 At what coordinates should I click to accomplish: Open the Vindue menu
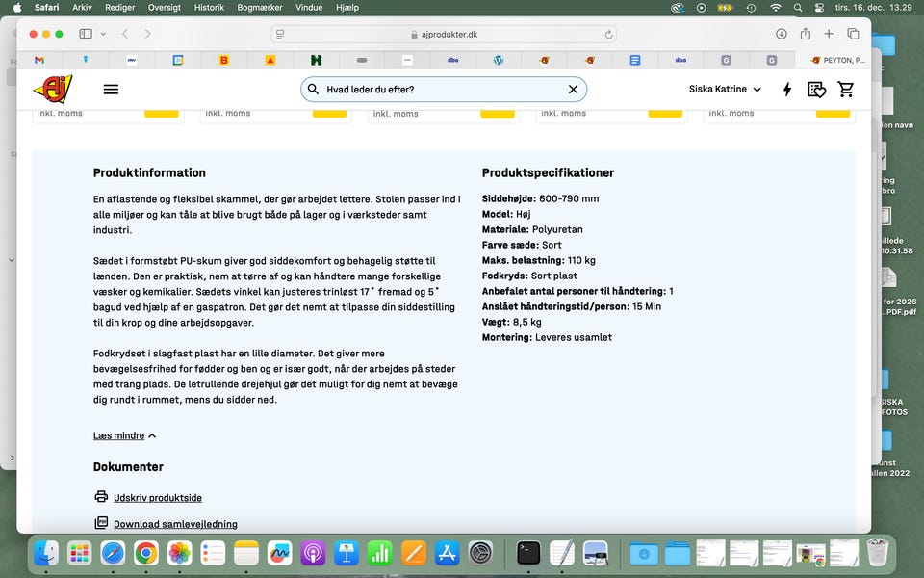tap(309, 7)
